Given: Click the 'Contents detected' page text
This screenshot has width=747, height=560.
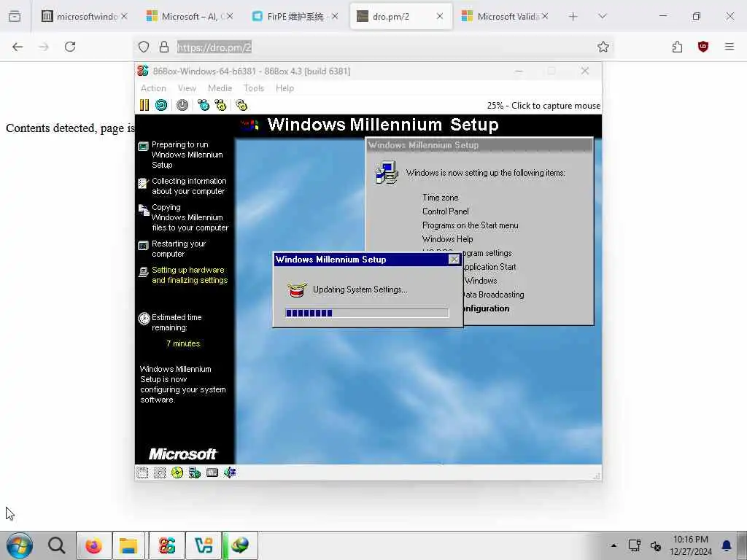Looking at the screenshot, I should pyautogui.click(x=70, y=128).
